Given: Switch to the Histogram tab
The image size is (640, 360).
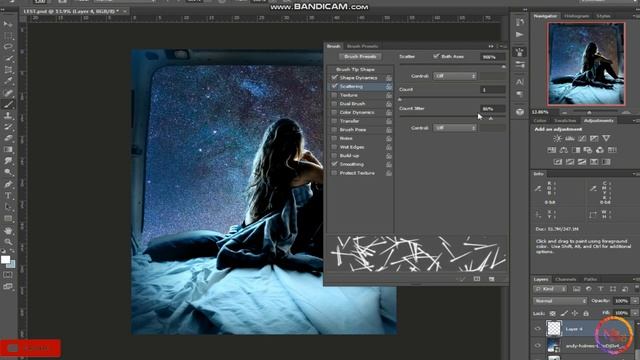Looking at the screenshot, I should coord(577,16).
